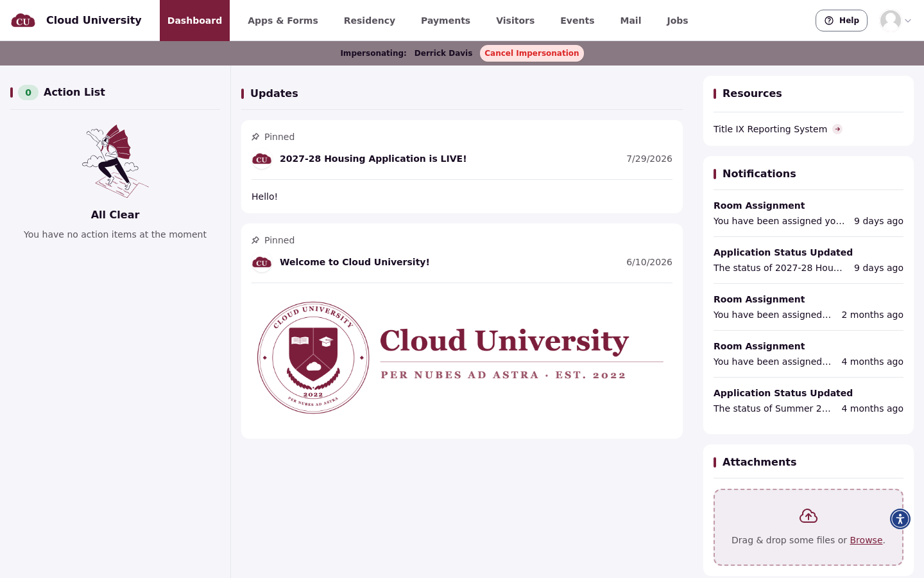
Task: Open the Room Assignment notification from 9 days ago
Action: (809, 213)
